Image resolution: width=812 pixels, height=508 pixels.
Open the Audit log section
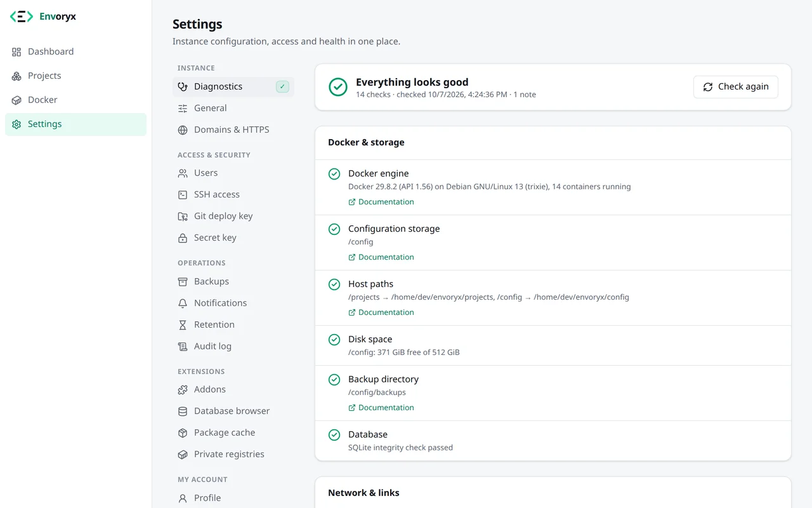point(233,346)
